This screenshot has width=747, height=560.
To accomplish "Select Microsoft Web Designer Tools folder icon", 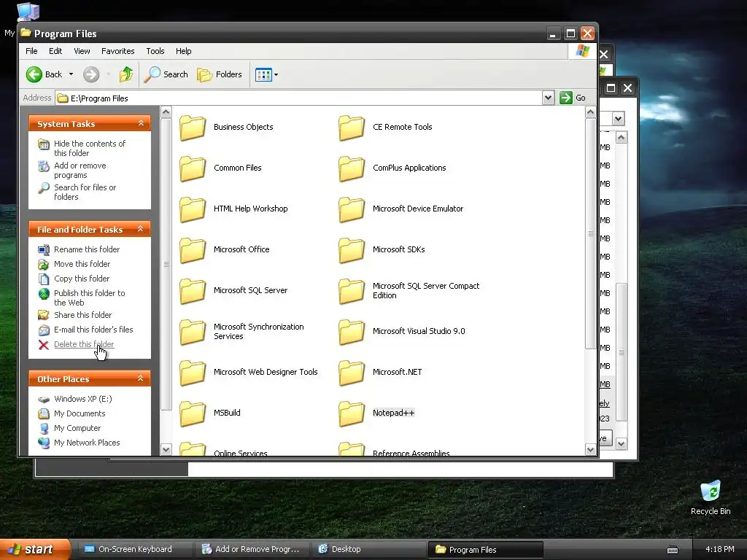I will (193, 373).
